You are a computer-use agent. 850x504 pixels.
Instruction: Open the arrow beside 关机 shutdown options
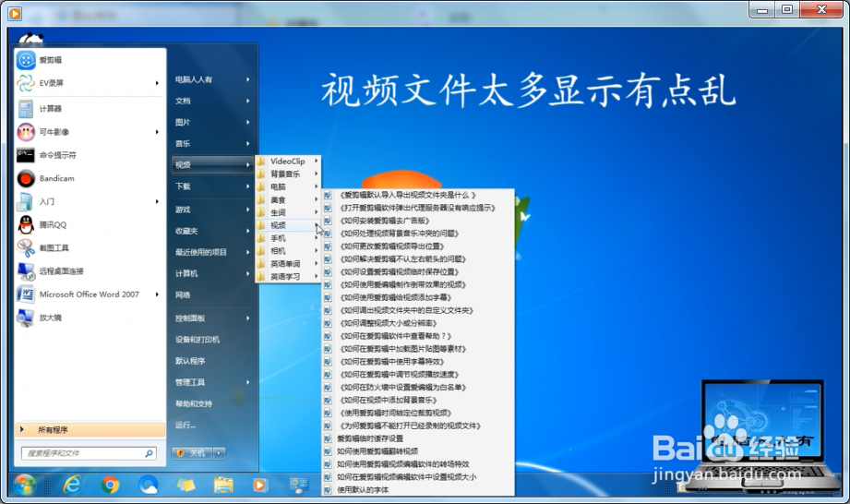click(220, 453)
